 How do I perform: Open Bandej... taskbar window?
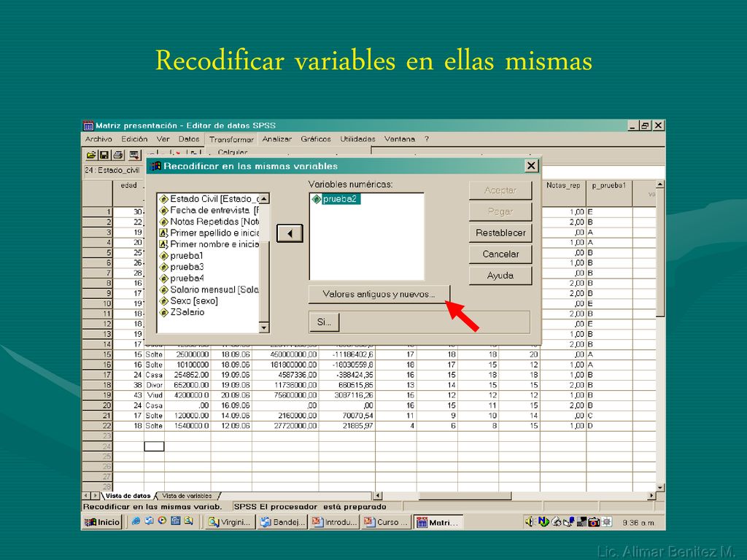282,522
